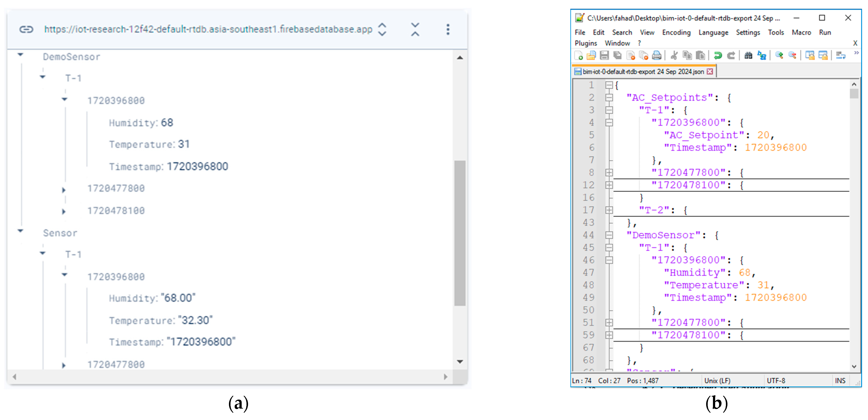Click the Print toolbar icon
Screen dimensions: 868x420
tap(657, 56)
